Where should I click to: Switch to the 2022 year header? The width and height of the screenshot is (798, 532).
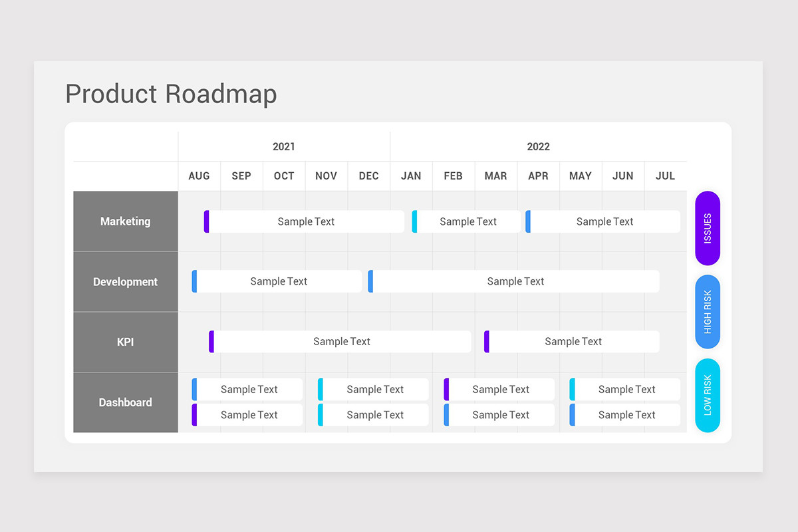coord(539,146)
